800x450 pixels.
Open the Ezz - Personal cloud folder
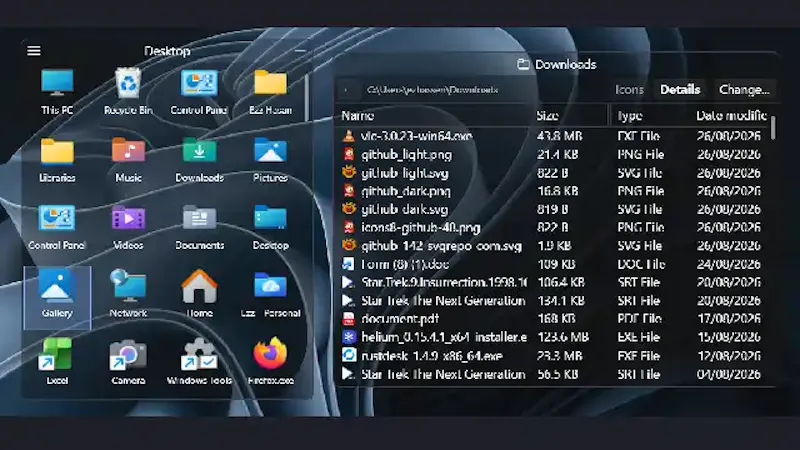[x=270, y=286]
